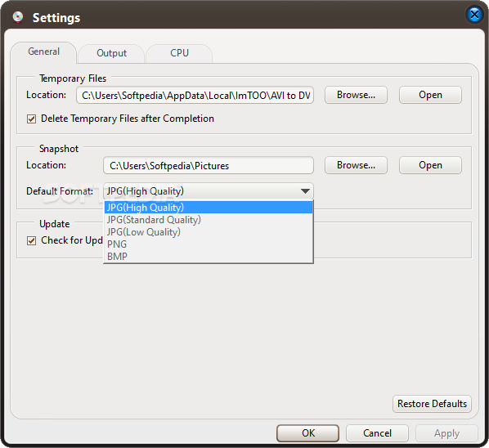Browse for the Temporary Files location
Viewport: 489px width, 448px height.
(356, 95)
